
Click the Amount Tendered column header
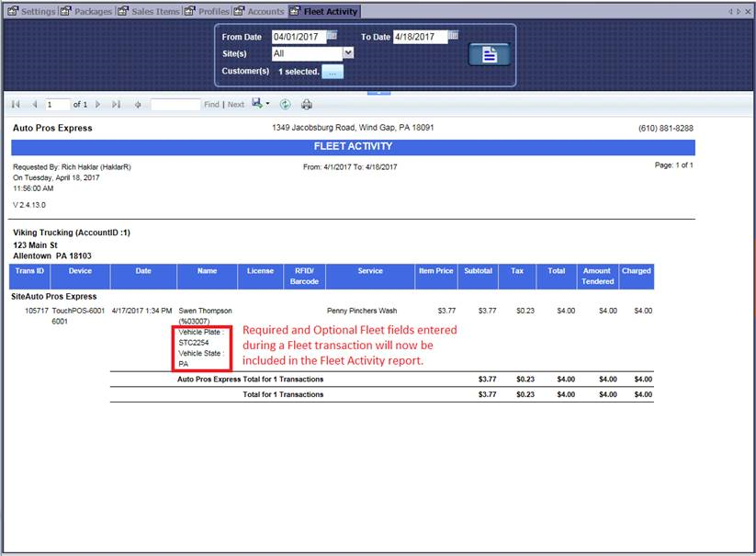[x=598, y=277]
